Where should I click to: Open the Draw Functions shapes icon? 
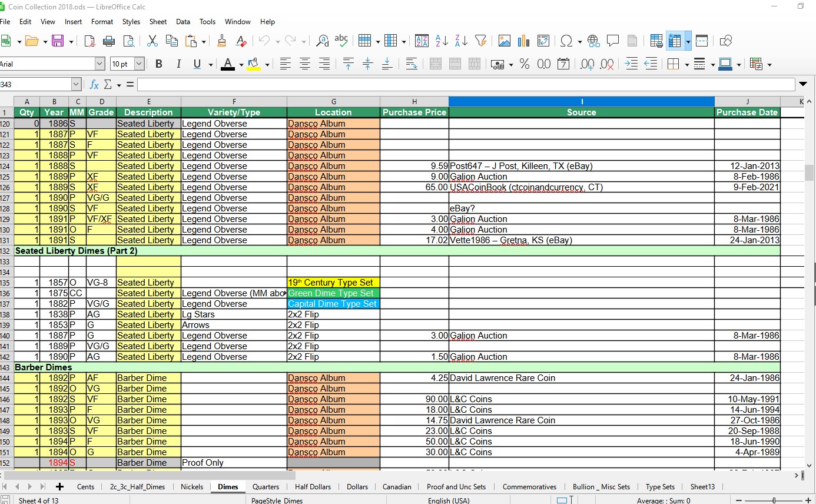tap(726, 41)
